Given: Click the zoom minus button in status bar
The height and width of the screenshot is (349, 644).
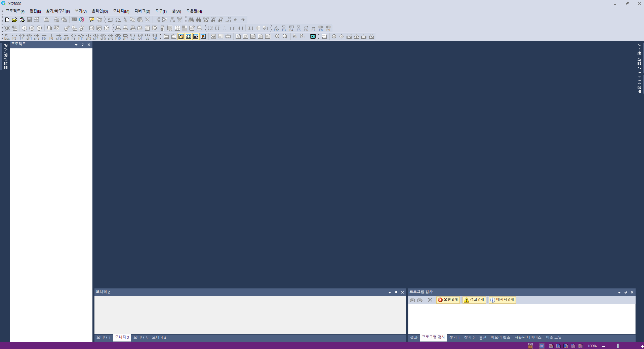Looking at the screenshot, I should [603, 346].
